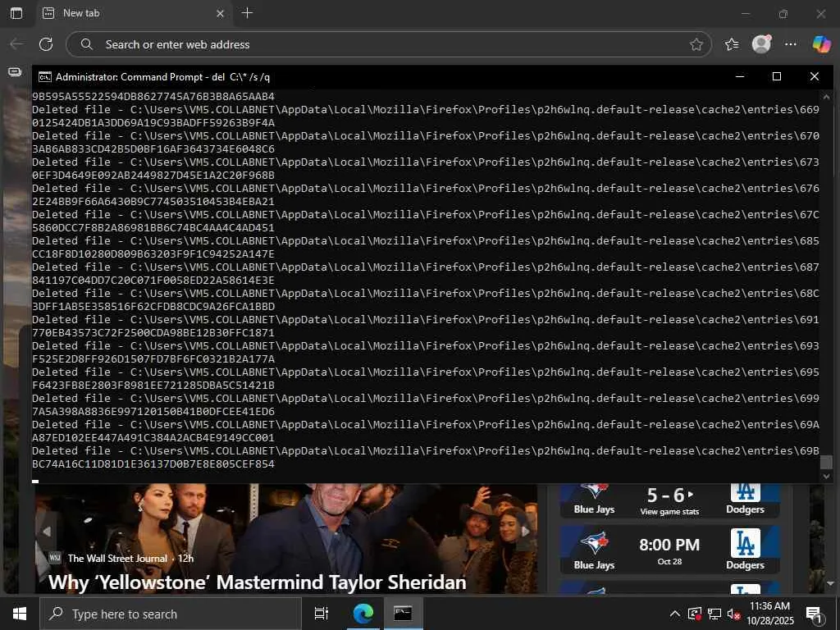
Task: Open the network tray icon
Action: pyautogui.click(x=714, y=614)
